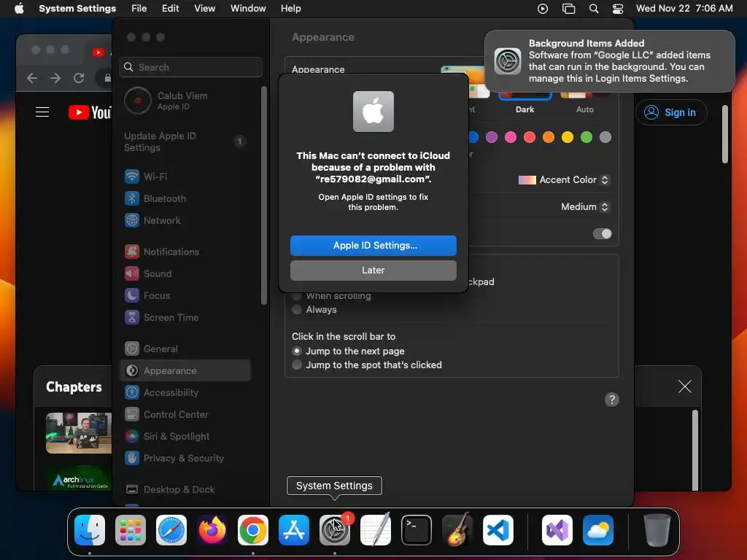This screenshot has height=560, width=747.
Task: Open Spotlight search in menu bar
Action: (594, 9)
